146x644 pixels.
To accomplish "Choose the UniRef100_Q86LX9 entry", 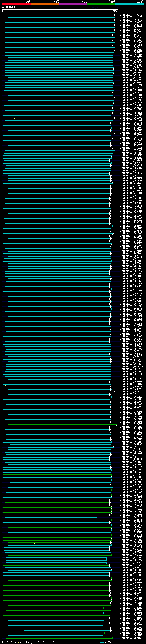I will point(131,625).
